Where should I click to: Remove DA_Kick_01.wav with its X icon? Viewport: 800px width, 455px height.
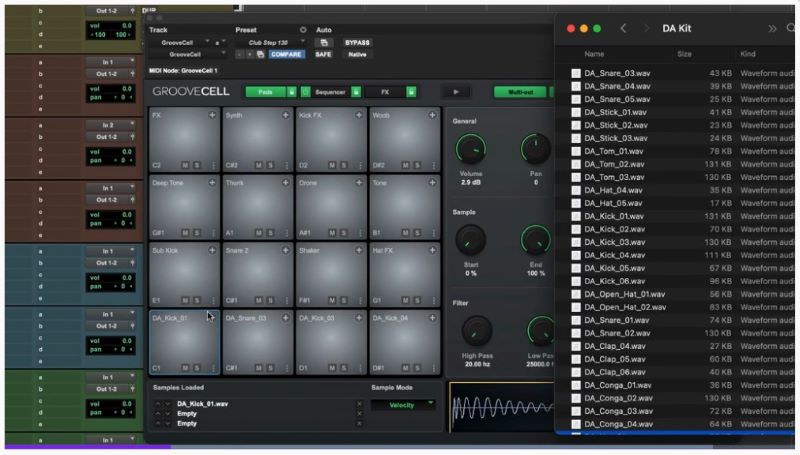coord(360,404)
